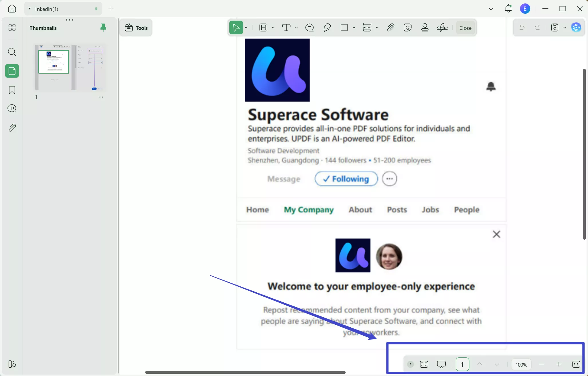Toggle actual size 1:1 view
Image resolution: width=588 pixels, height=376 pixels.
tap(576, 364)
